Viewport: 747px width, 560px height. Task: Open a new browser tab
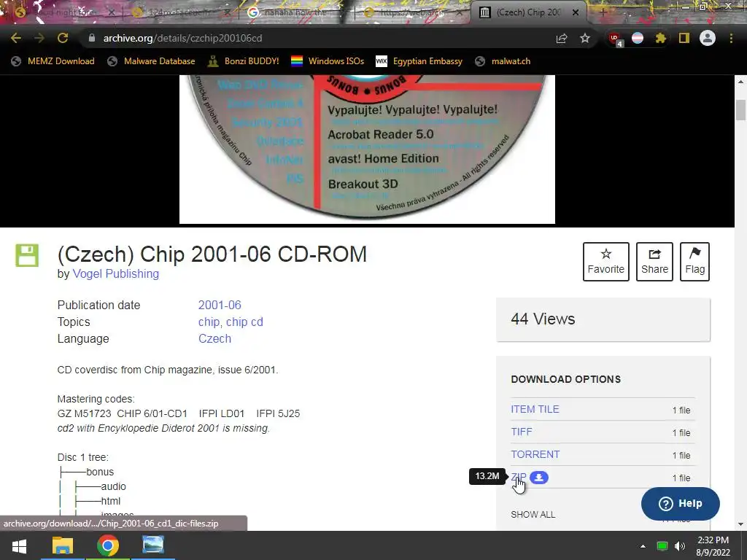click(x=603, y=12)
